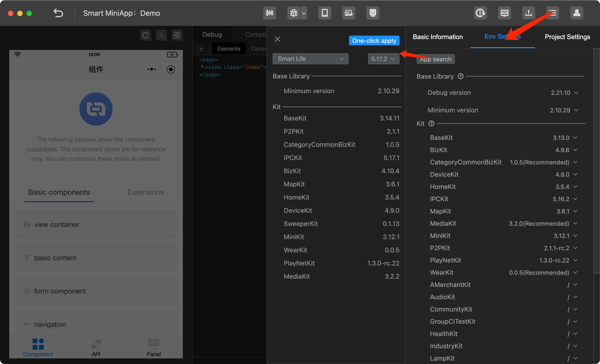Open the view container list item
The height and width of the screenshot is (364, 600).
click(96, 224)
